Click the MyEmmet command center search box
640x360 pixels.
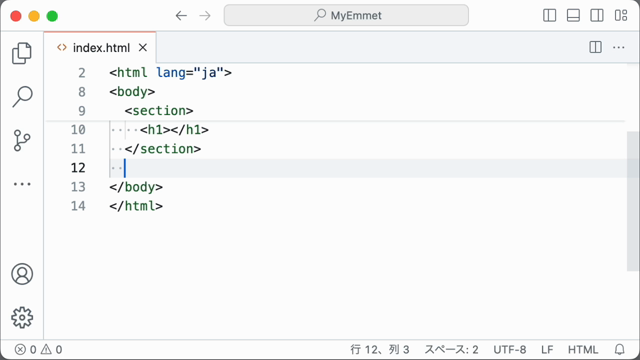coord(346,16)
